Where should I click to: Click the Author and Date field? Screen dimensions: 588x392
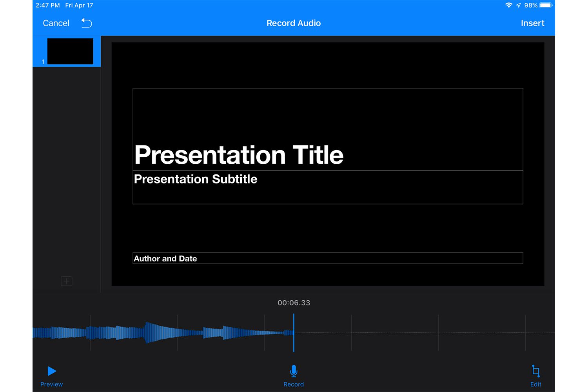coord(327,258)
